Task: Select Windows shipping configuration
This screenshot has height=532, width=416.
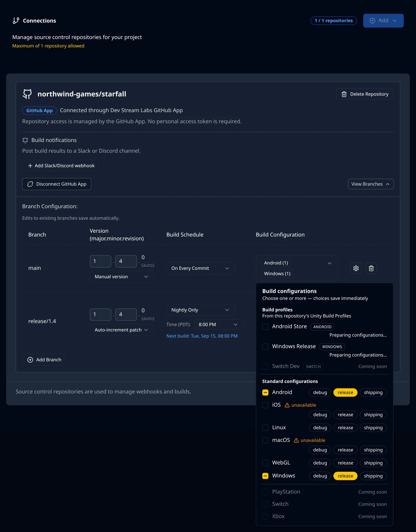Action: (373, 476)
